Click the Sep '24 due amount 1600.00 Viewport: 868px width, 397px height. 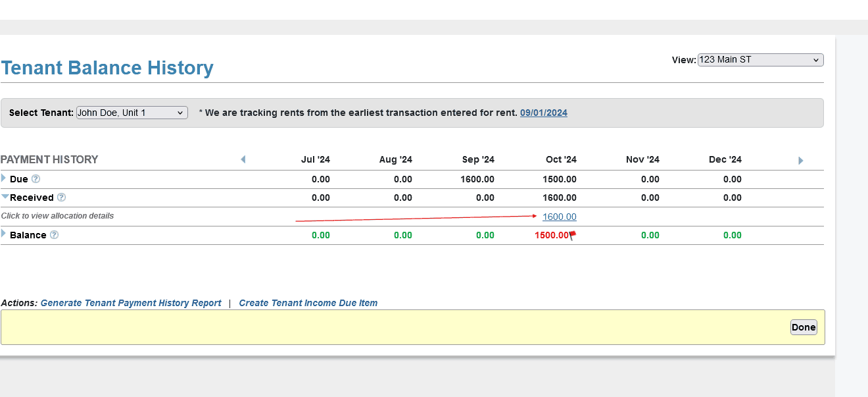[478, 179]
